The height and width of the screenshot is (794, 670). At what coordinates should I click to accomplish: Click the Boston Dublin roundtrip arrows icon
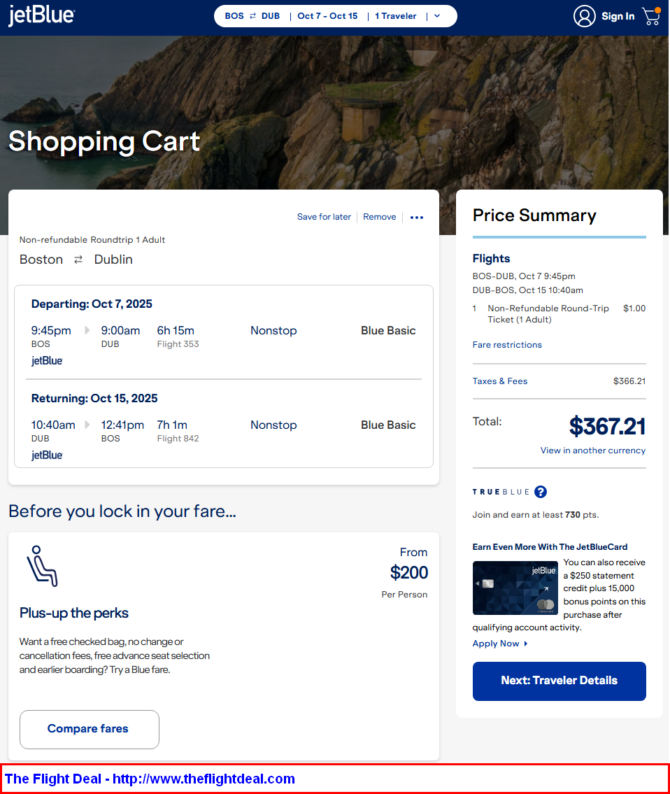[x=78, y=260]
